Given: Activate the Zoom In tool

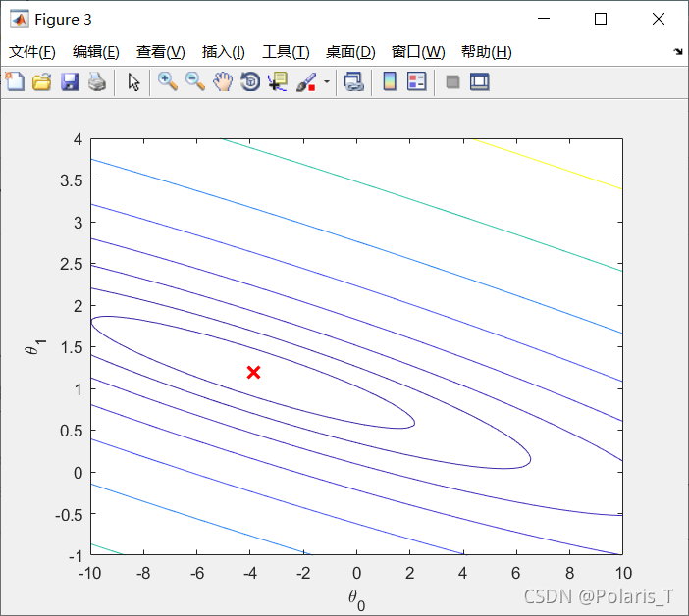Looking at the screenshot, I should point(168,81).
